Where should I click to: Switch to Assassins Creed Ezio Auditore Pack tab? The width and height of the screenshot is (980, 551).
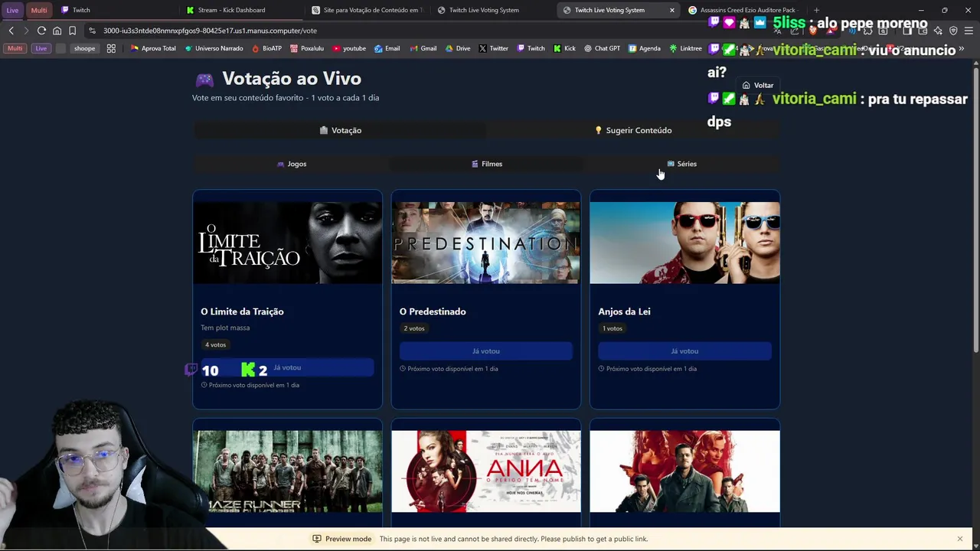point(743,10)
